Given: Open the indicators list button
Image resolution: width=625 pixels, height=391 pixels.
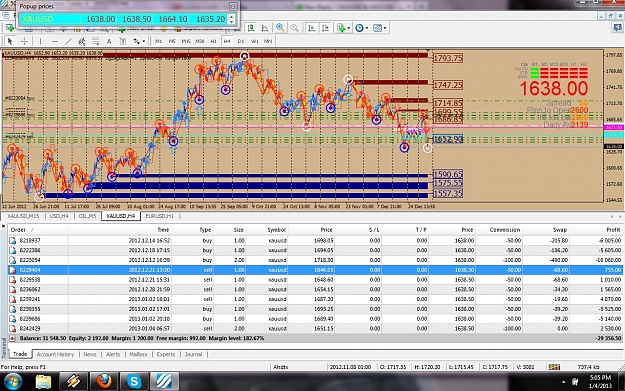Looking at the screenshot, I should 341,28.
